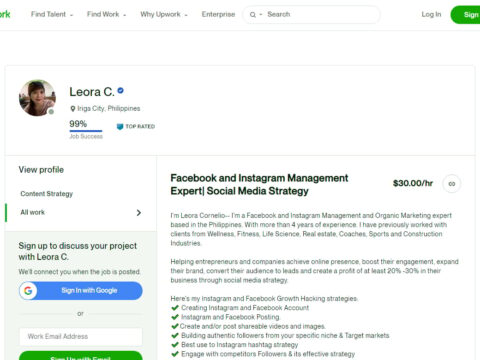480x360 pixels.
Task: Click the location pin icon by Iriga City
Action: coord(73,109)
